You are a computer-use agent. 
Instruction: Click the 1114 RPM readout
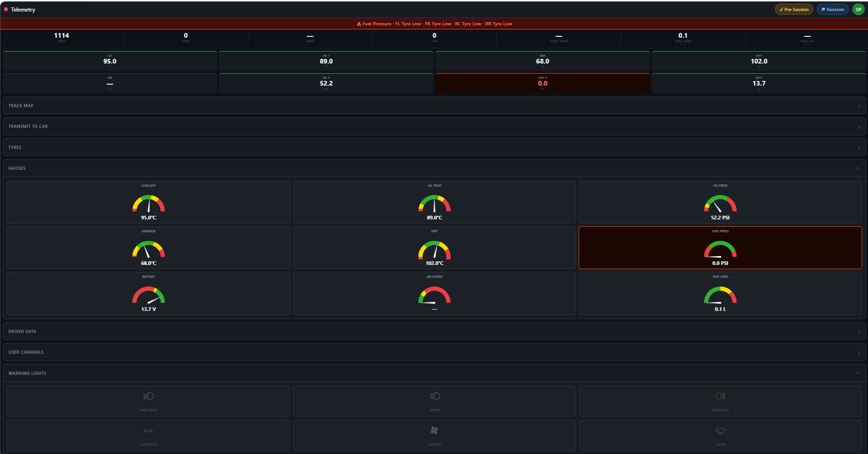point(62,37)
